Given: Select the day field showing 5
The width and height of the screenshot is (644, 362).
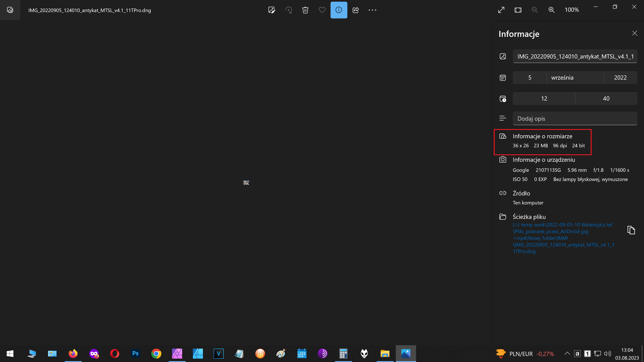Looking at the screenshot, I should [x=529, y=78].
